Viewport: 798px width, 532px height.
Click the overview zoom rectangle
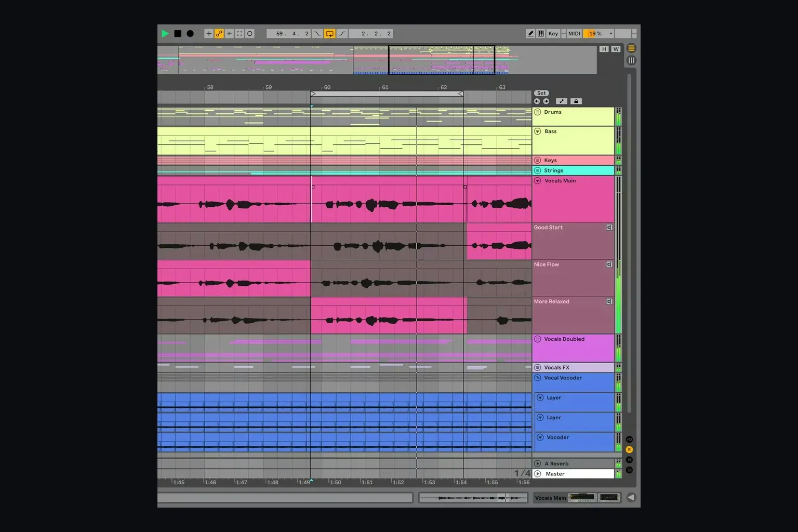[x=441, y=60]
